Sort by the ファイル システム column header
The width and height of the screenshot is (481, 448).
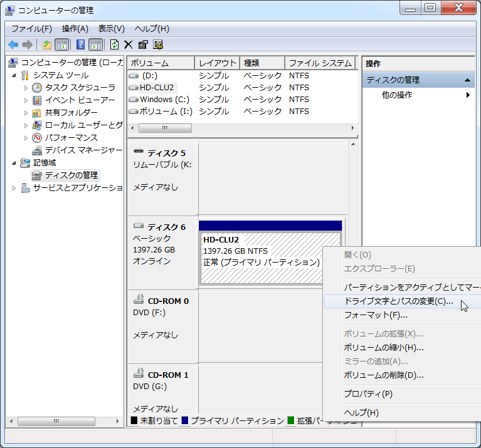point(320,63)
